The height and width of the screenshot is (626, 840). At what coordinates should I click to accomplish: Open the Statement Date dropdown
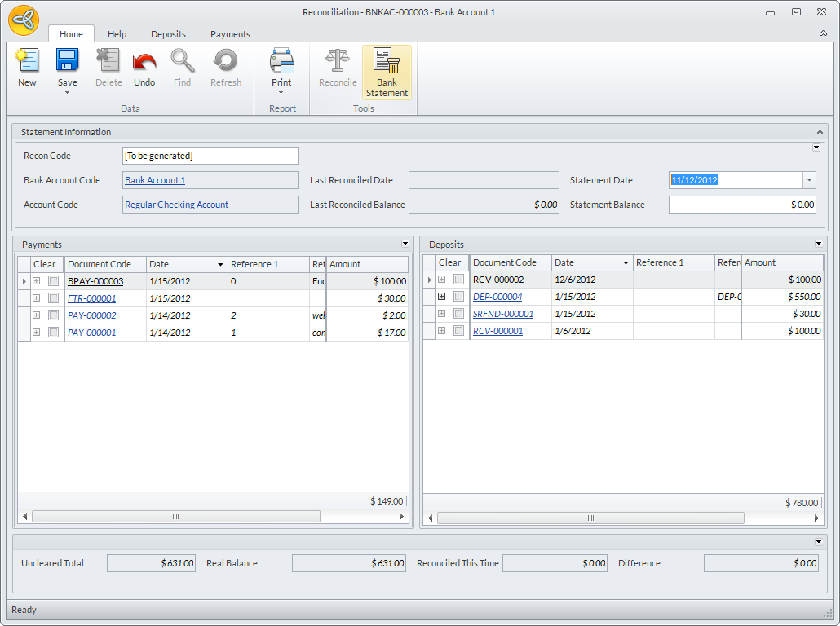click(x=809, y=180)
